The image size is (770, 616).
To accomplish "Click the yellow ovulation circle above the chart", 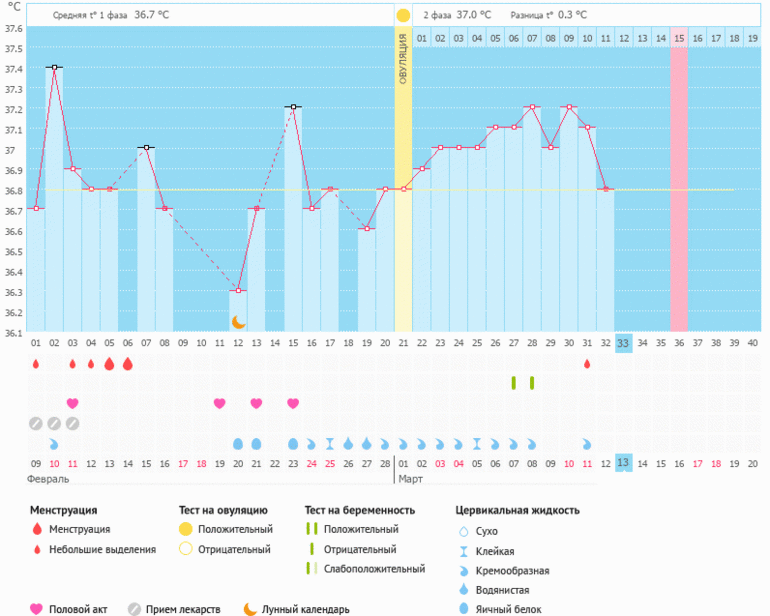I will point(403,16).
